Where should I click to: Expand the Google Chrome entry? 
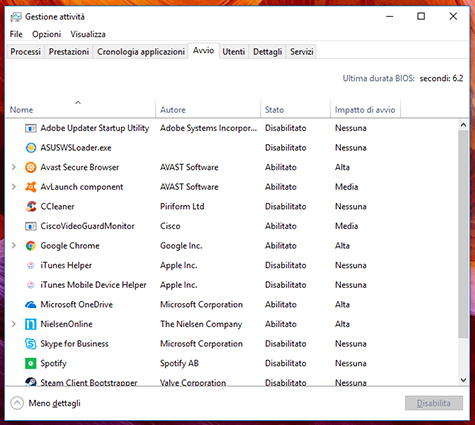click(14, 246)
